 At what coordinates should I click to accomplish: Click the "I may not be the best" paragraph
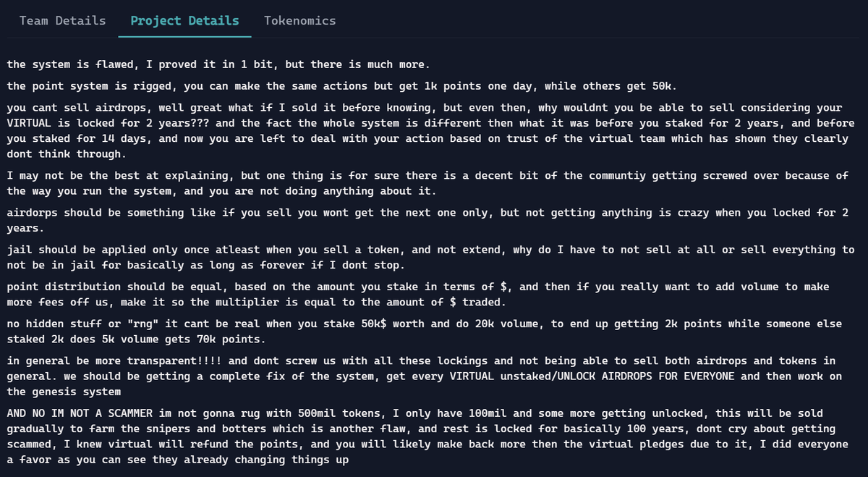pos(429,183)
